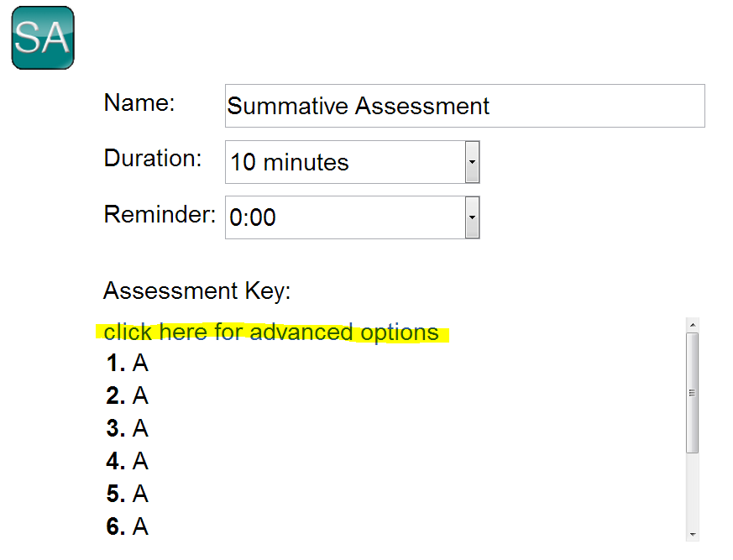The image size is (733, 560).
Task: Click the SA Summative Assessment icon
Action: pyautogui.click(x=43, y=38)
